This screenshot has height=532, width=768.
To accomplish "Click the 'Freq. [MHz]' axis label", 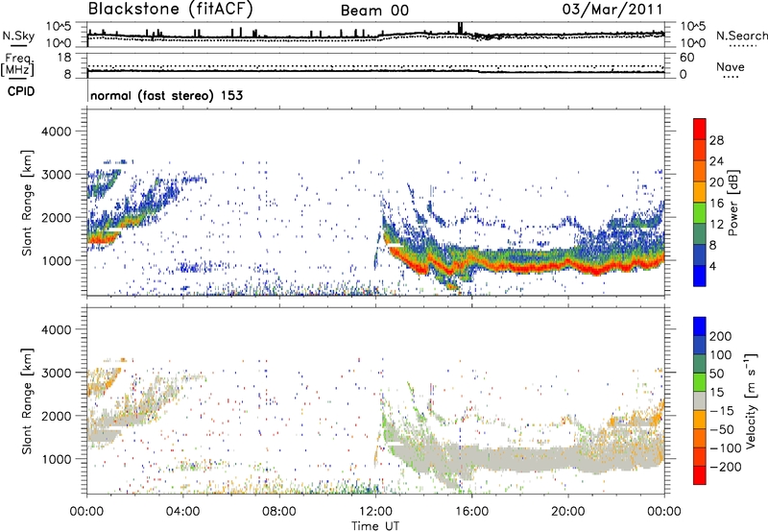I will 17,64.
